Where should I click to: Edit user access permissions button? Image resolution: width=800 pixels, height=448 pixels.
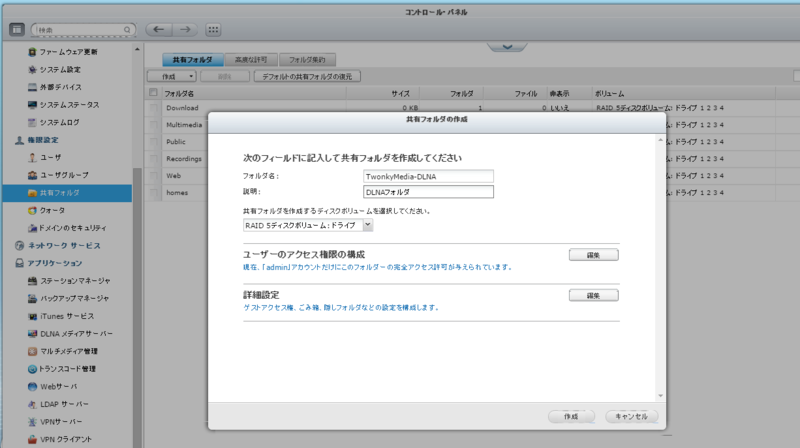click(593, 255)
